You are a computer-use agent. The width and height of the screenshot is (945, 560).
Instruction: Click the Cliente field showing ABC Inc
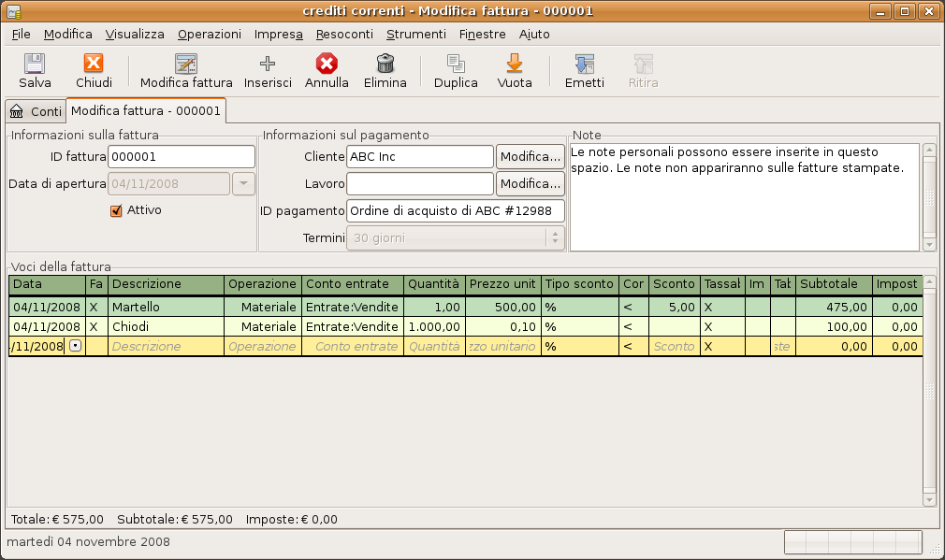pyautogui.click(x=420, y=156)
